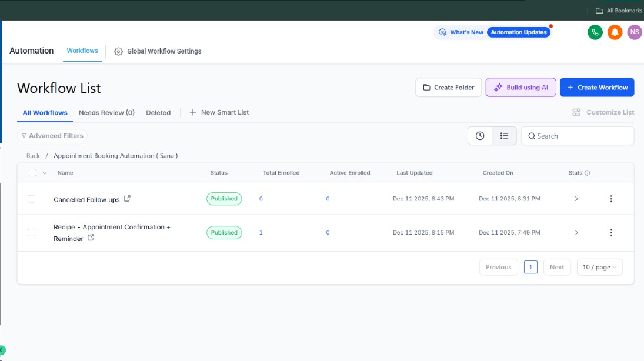Open Recipe workflow in new tab icon
The width and height of the screenshot is (644, 361).
tap(91, 238)
